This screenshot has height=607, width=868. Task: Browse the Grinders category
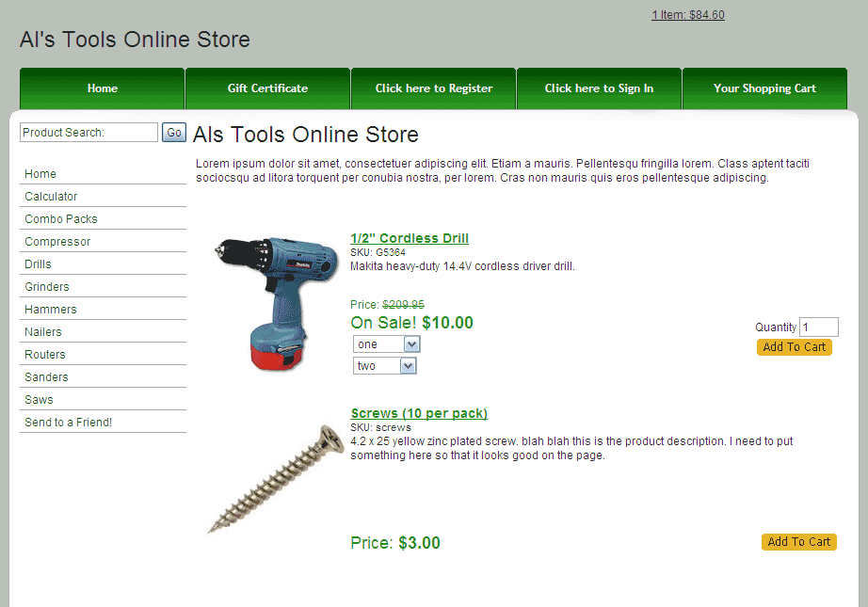47,287
